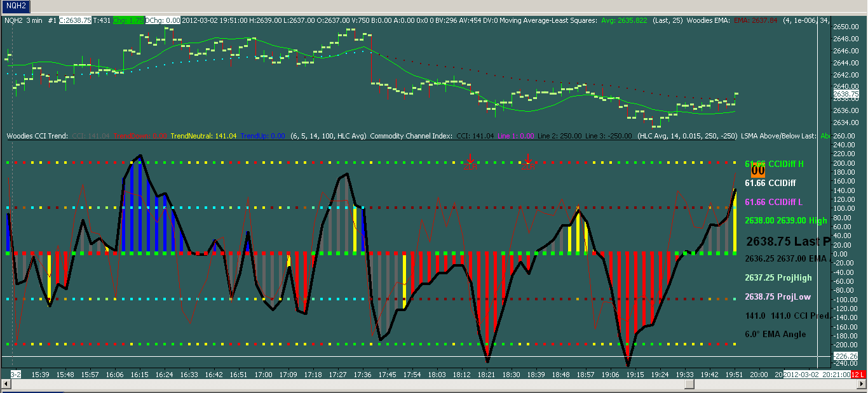
Task: Click the 2634.00 price axis label
Action: click(846, 123)
